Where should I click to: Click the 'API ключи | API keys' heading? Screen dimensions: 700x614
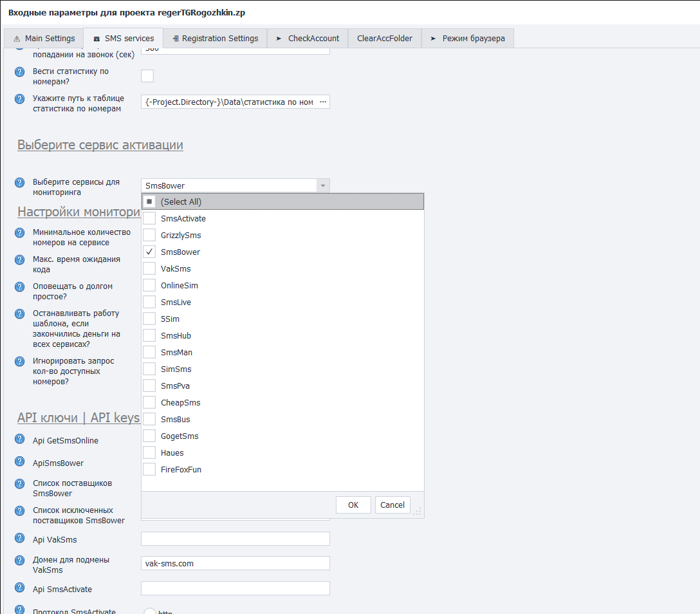pos(78,418)
